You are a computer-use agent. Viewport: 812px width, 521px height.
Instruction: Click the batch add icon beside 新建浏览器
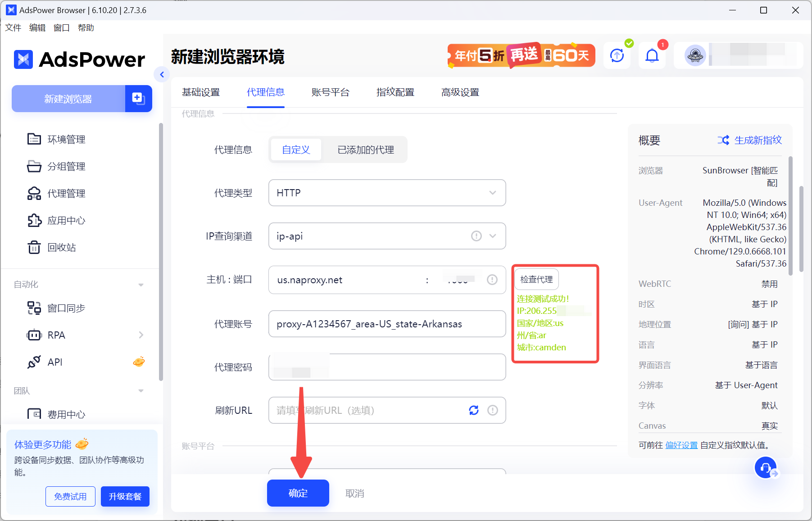(138, 98)
